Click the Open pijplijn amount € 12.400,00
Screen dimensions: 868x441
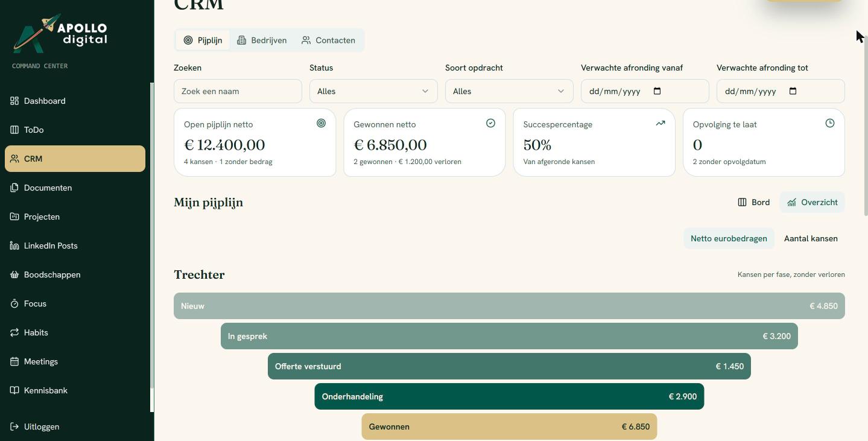(x=224, y=145)
